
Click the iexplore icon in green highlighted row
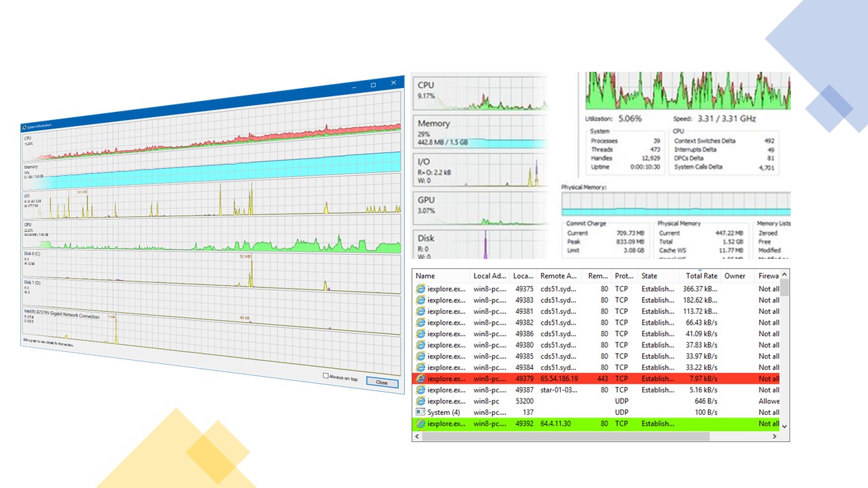tap(420, 424)
